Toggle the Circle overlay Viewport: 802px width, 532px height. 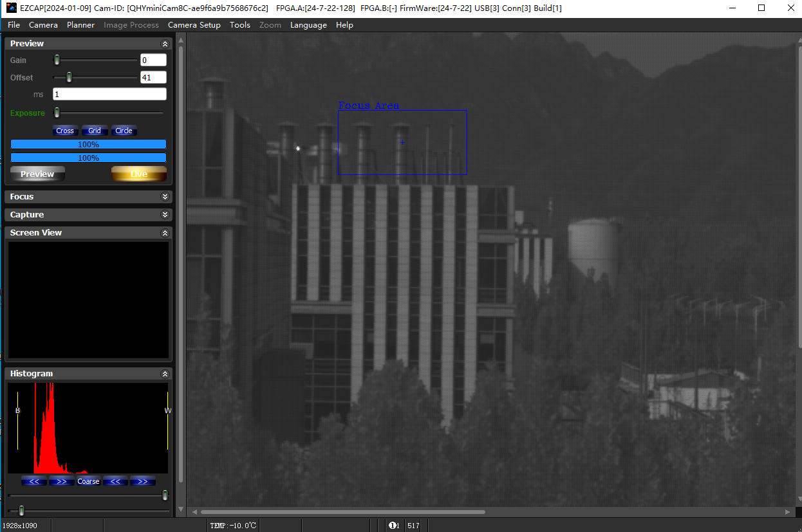coord(124,131)
